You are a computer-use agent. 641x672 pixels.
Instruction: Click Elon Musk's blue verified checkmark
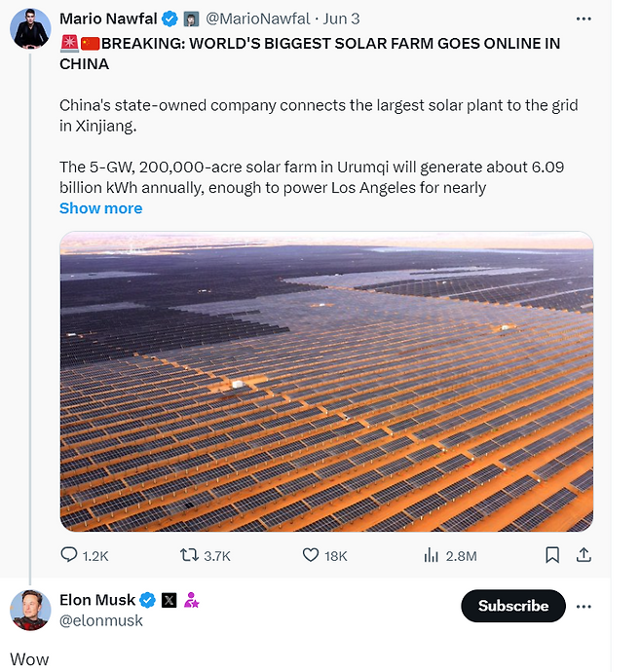148,600
